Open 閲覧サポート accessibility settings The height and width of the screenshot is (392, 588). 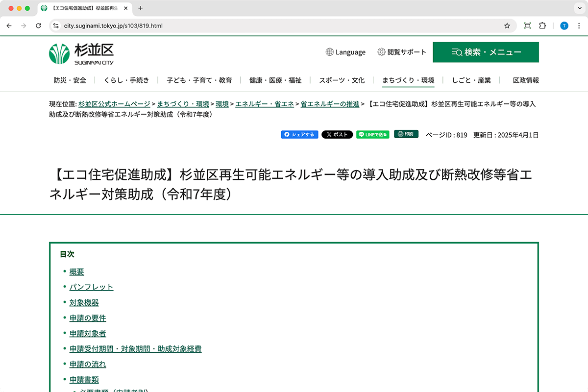(402, 52)
